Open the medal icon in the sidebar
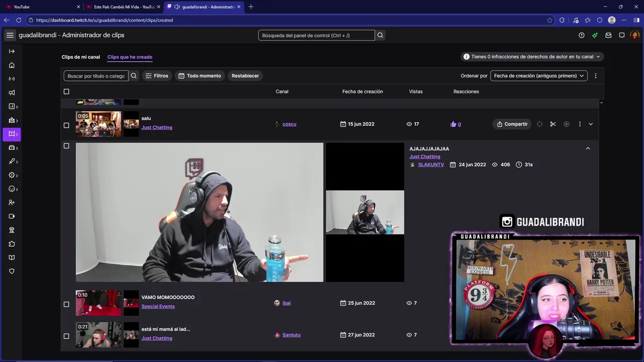Viewport: 644px width, 362px height. (12, 230)
